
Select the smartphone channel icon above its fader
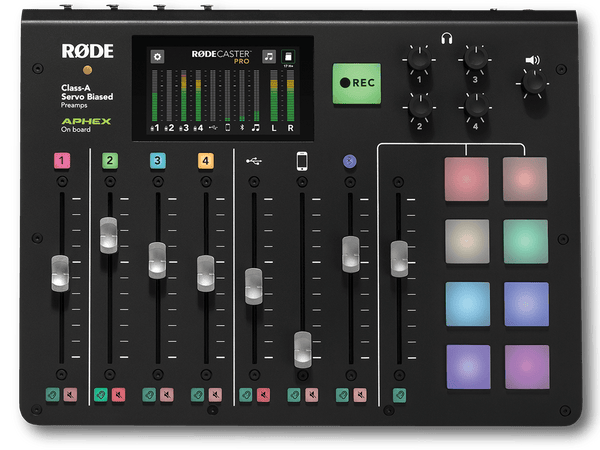click(x=302, y=161)
